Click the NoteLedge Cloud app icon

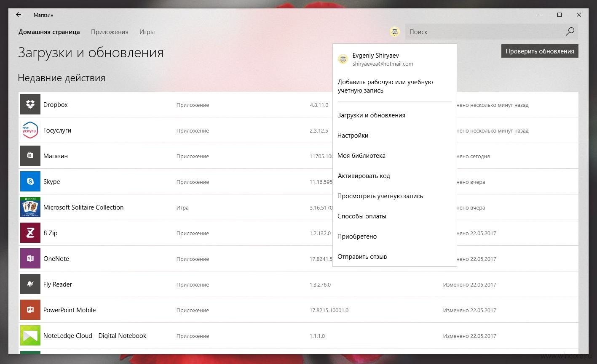tap(30, 336)
